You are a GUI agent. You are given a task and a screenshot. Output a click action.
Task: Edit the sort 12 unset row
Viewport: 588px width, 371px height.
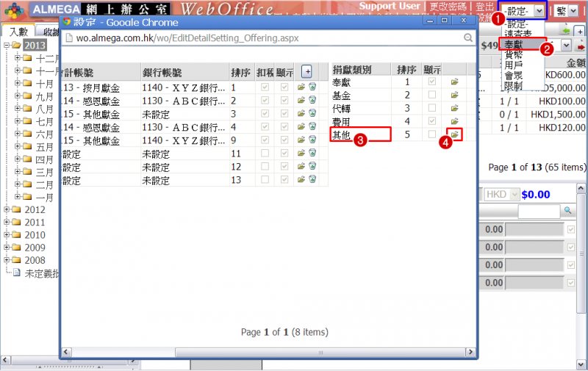(301, 166)
